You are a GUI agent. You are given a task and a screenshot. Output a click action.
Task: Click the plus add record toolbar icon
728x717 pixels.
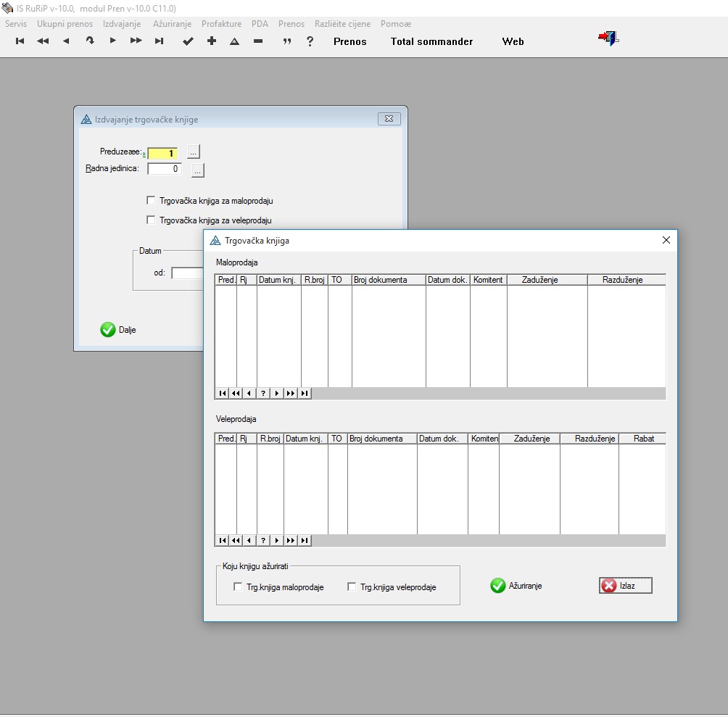[x=212, y=41]
